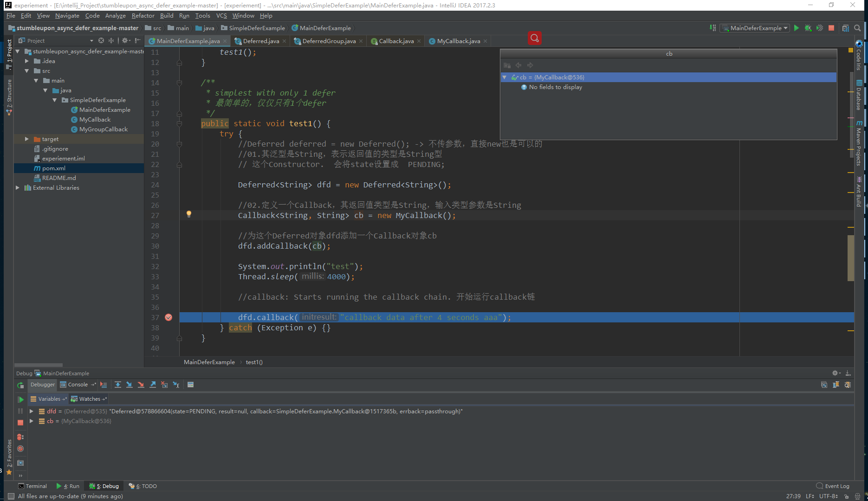Open the Terminal tool window
The height and width of the screenshot is (501, 868).
[x=32, y=486]
